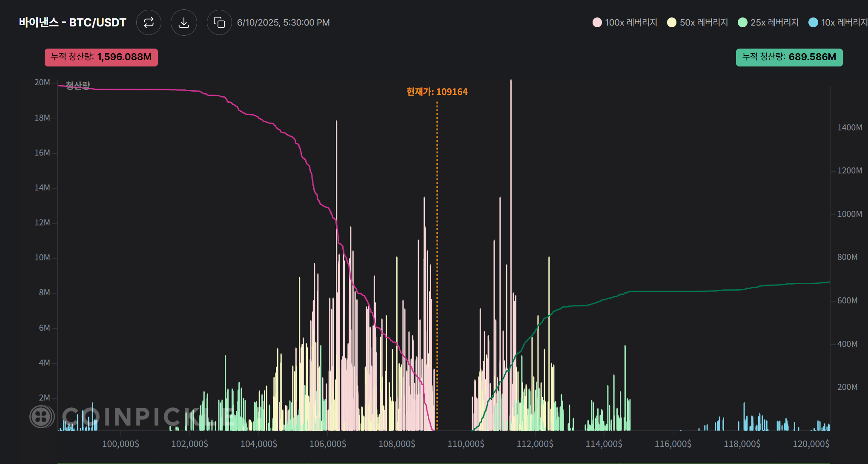Screen dimensions: 868x464
Task: Click the green cumulative liquidation 689.586M badge
Action: (x=789, y=57)
